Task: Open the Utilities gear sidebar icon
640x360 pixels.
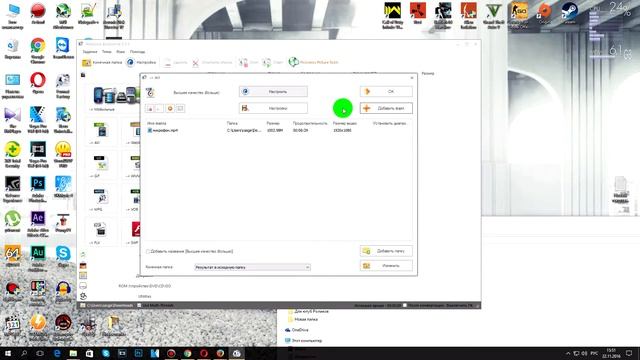Action: point(83,296)
